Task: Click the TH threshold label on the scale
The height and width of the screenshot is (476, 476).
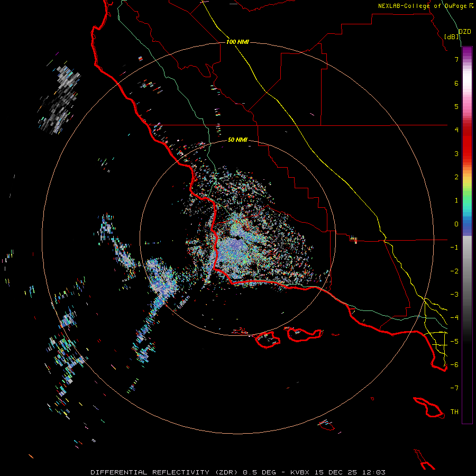Action: tap(454, 412)
